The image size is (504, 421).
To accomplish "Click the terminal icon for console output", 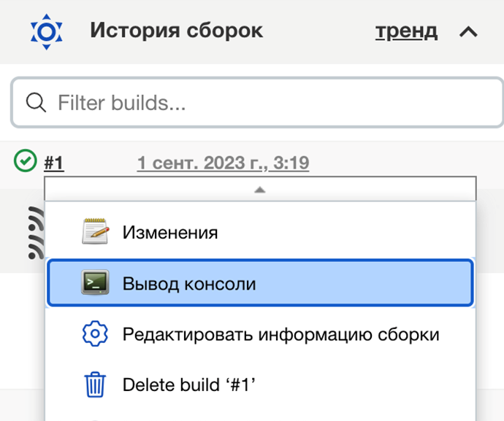I will click(x=96, y=283).
